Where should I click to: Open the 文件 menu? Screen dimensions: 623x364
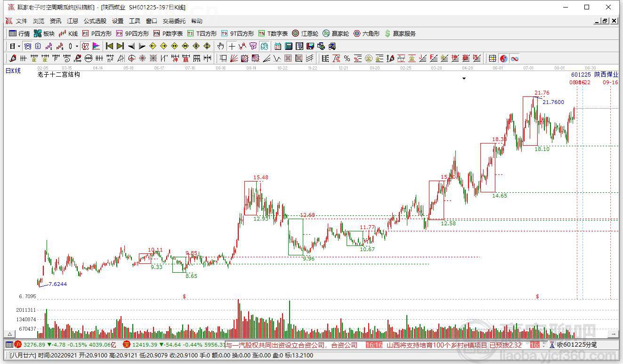[x=22, y=21]
